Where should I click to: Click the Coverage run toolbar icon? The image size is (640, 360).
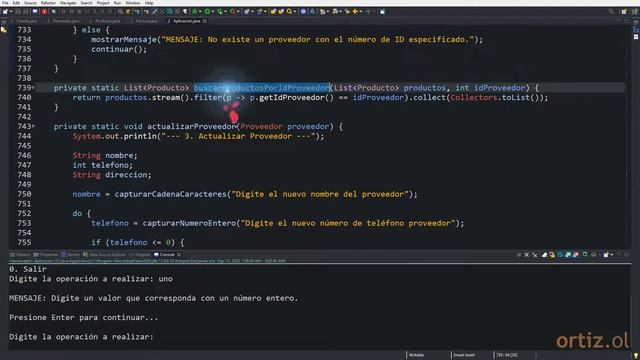tap(220, 11)
